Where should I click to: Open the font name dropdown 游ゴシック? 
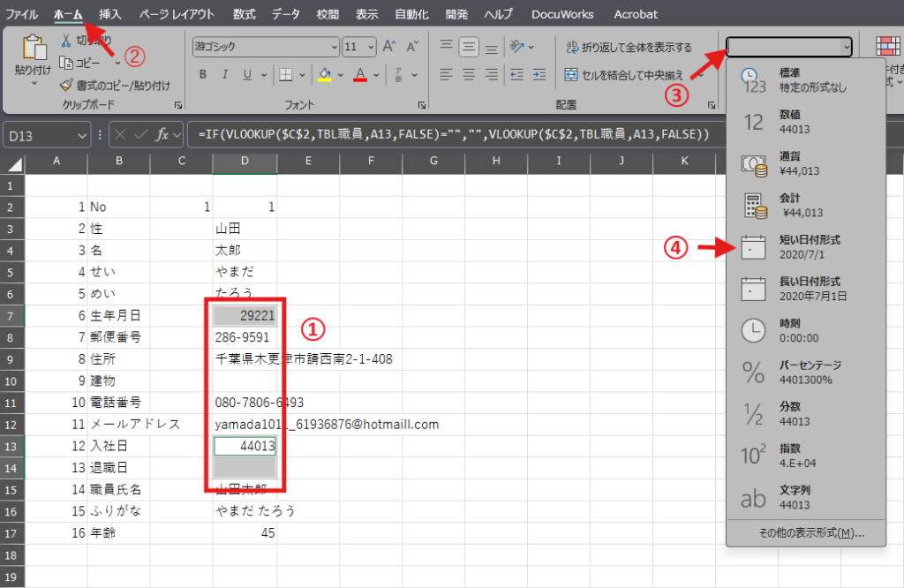pyautogui.click(x=334, y=47)
